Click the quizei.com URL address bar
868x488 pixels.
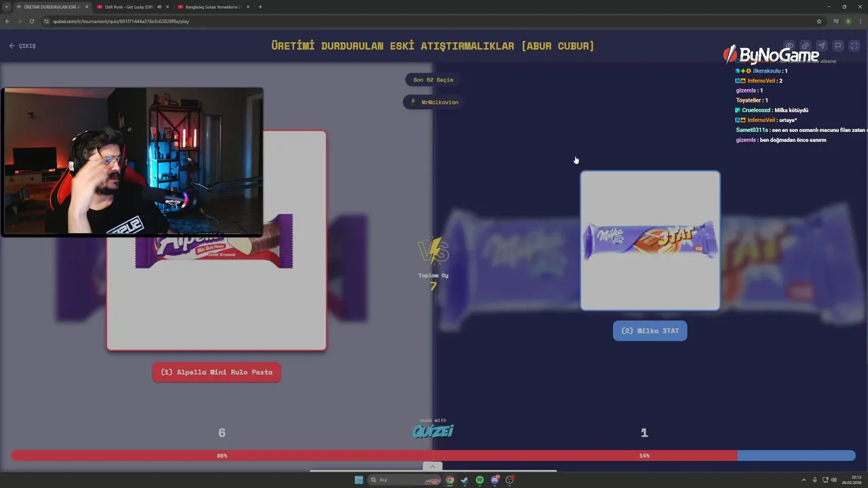(x=433, y=21)
